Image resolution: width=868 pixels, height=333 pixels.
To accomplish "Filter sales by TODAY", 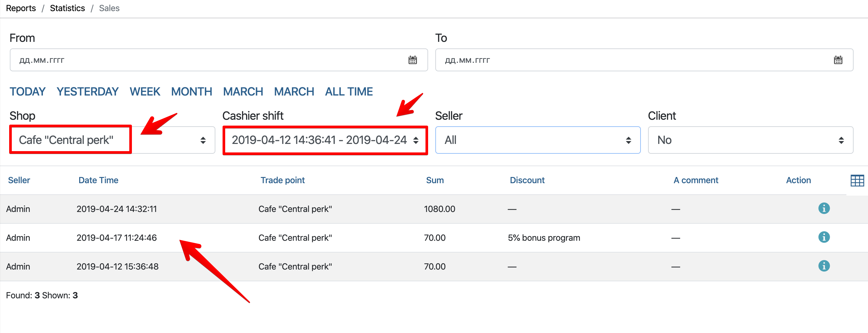I will click(x=27, y=92).
